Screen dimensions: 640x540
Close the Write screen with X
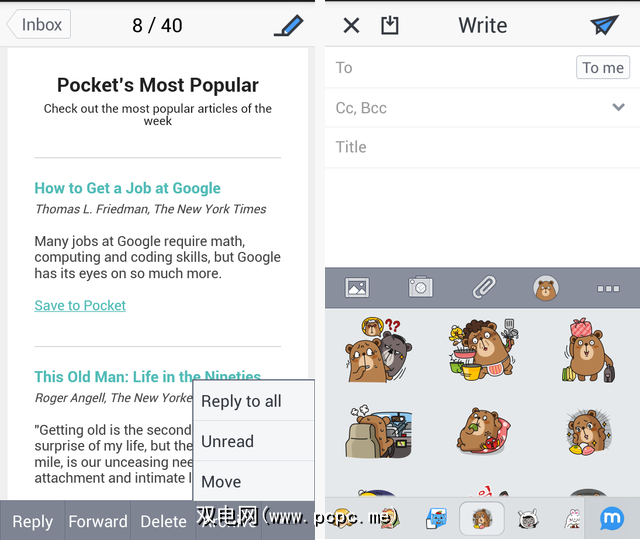pyautogui.click(x=351, y=25)
